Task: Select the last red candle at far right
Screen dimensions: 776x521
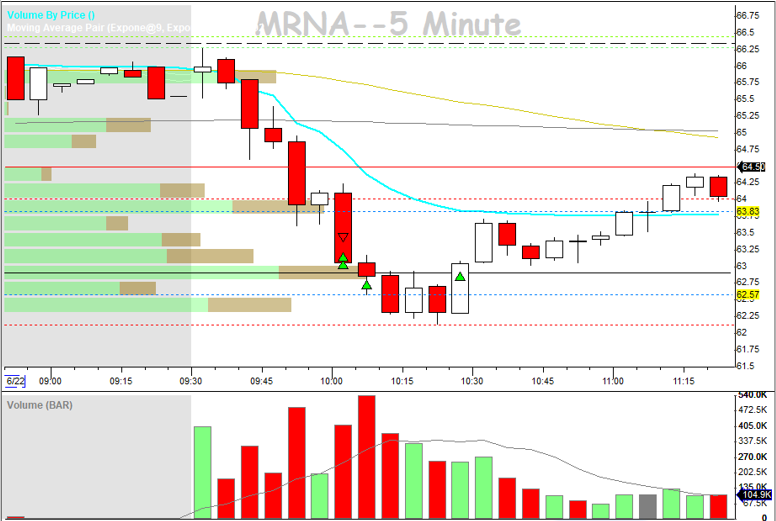Action: (x=718, y=186)
